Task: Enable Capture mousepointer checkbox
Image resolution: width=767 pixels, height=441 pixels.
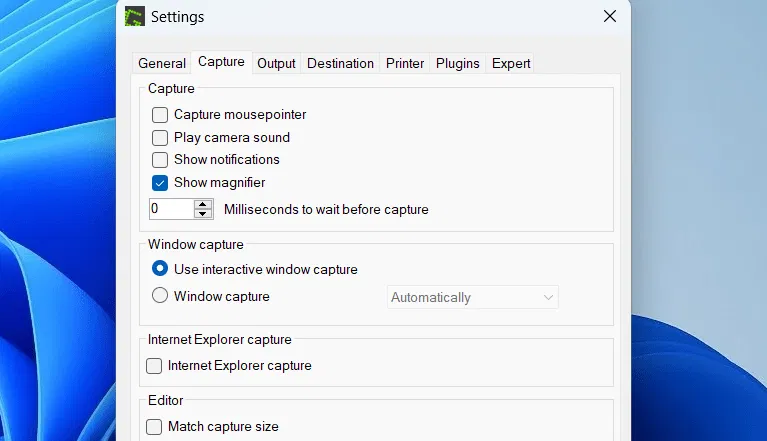Action: tap(160, 115)
